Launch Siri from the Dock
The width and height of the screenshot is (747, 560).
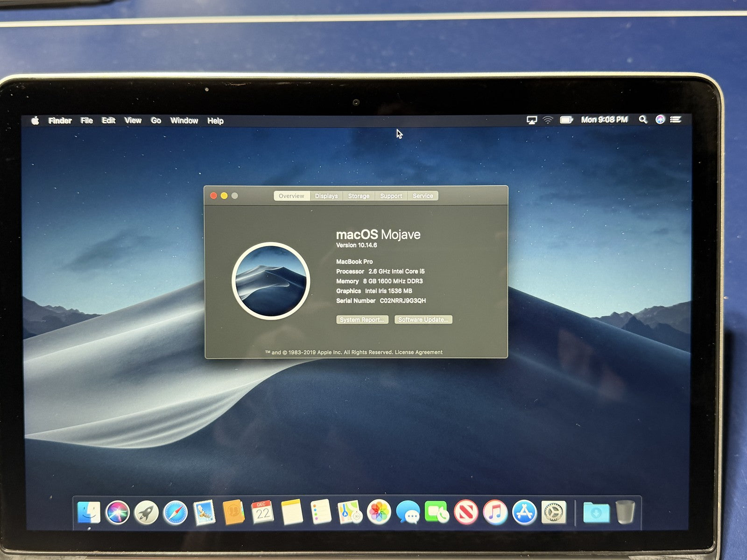coord(118,512)
